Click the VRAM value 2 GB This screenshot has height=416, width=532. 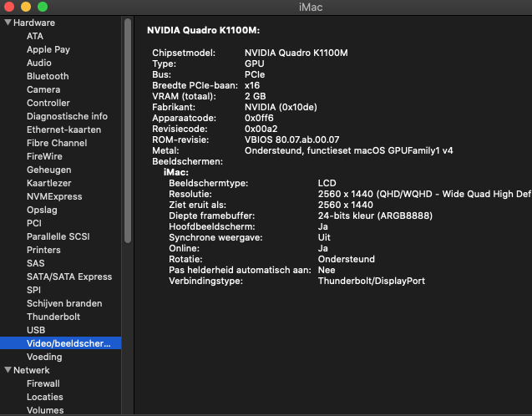pos(256,96)
